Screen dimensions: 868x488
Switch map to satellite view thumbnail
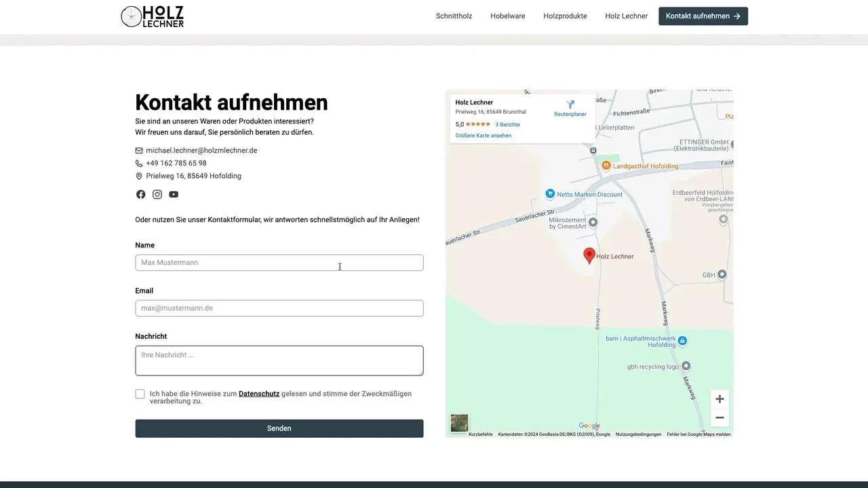[x=460, y=423]
